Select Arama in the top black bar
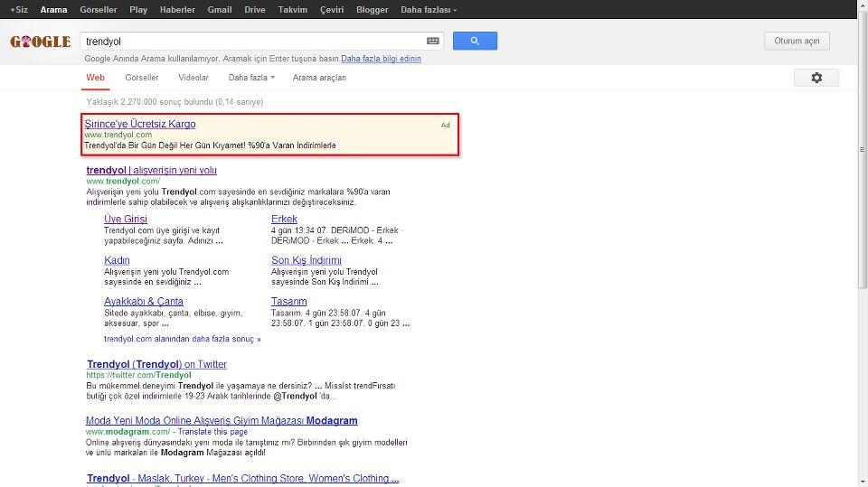 (53, 9)
